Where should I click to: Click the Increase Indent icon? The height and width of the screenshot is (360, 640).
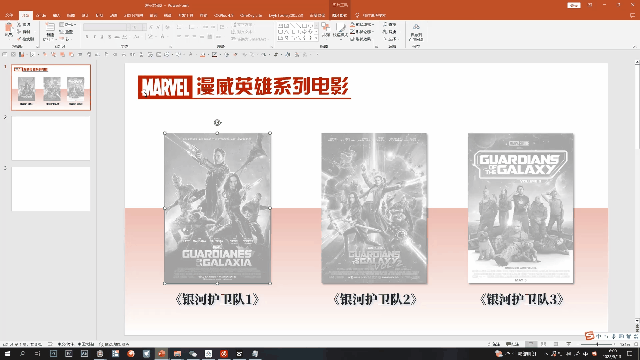(213, 27)
